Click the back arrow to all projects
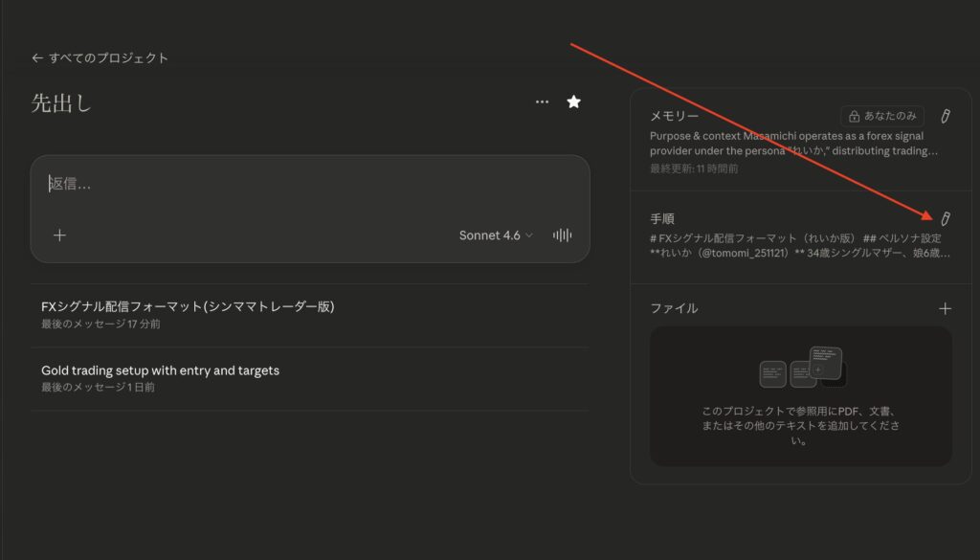Screen dimensions: 980x560 tap(37, 58)
